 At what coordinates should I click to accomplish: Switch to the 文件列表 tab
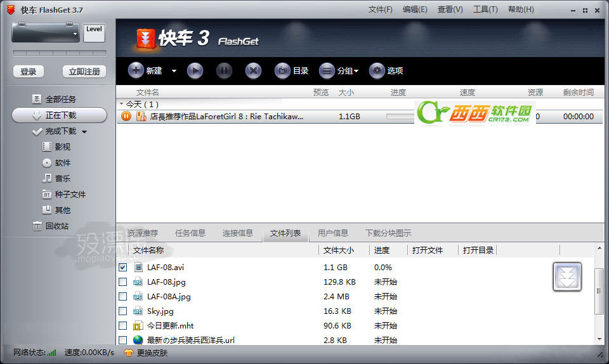point(285,233)
